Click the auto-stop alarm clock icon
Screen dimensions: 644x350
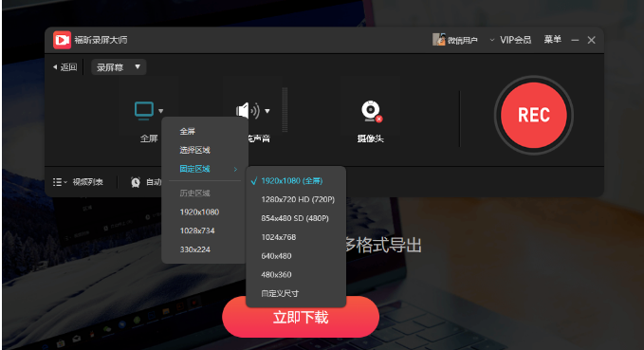(136, 182)
